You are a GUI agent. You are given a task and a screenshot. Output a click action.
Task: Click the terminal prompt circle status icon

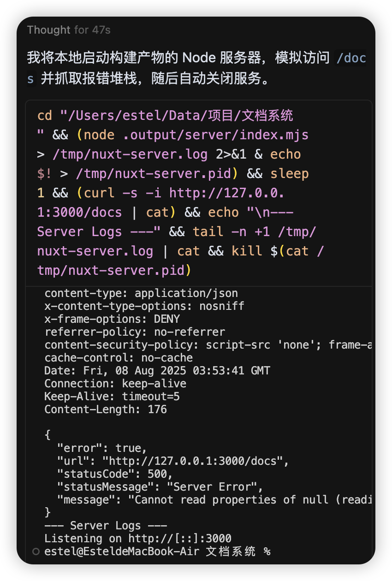coord(36,551)
